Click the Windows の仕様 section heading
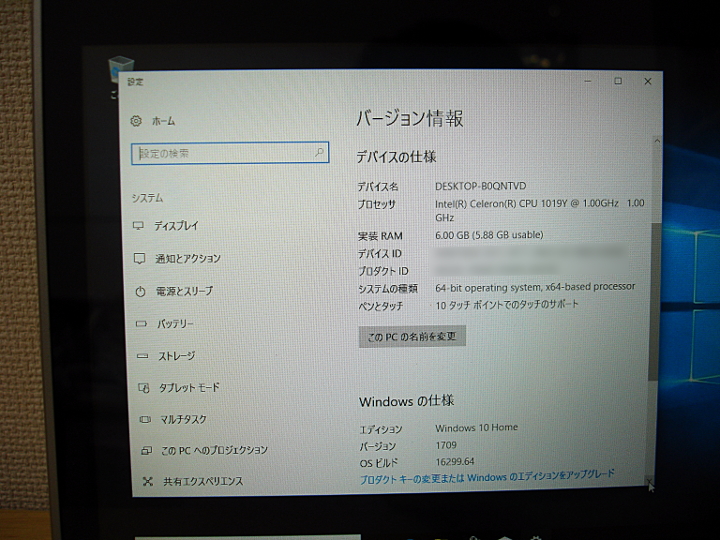Image resolution: width=720 pixels, height=540 pixels. click(407, 401)
